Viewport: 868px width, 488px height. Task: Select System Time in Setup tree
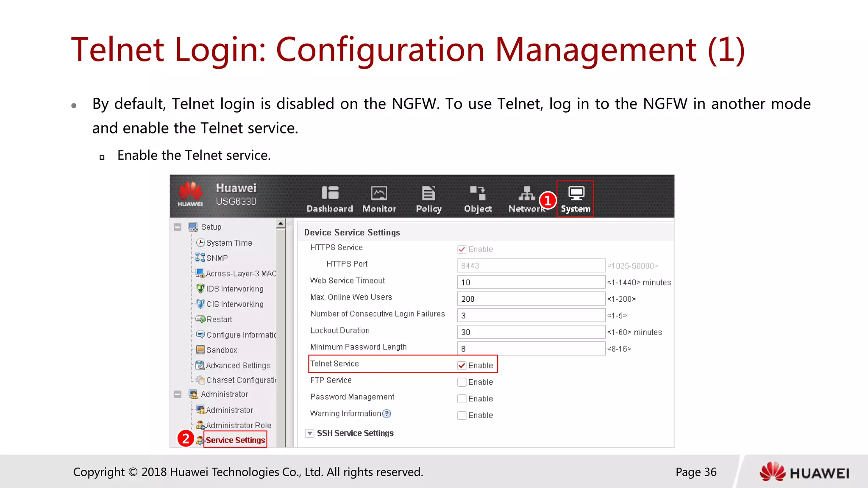coord(229,243)
